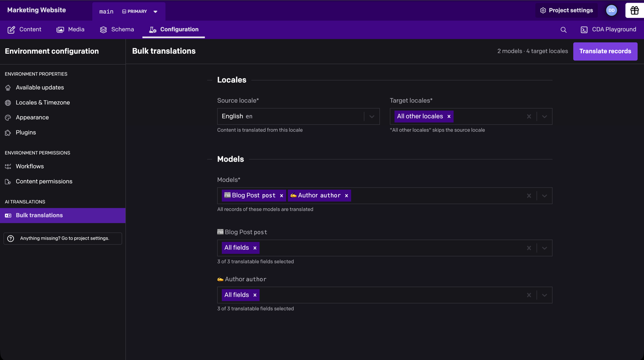This screenshot has height=360, width=644.
Task: Open Content permissions
Action: point(63,181)
